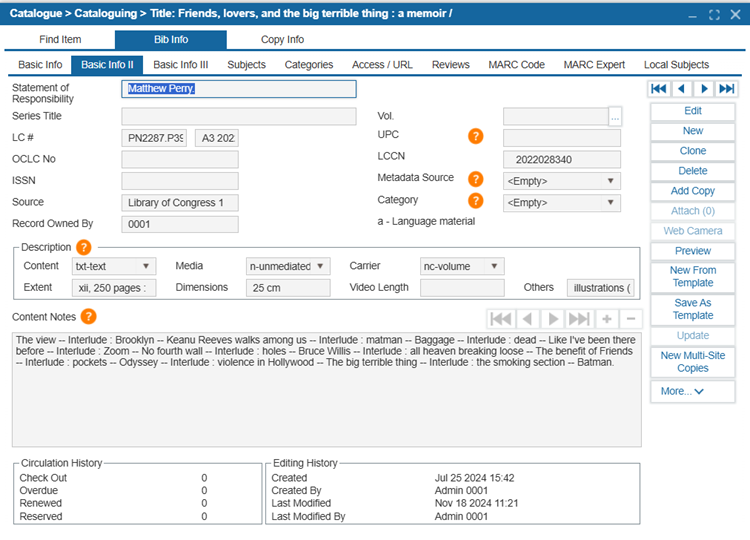750x540 pixels.
Task: Click the New Multi-Site Copies button
Action: point(692,362)
